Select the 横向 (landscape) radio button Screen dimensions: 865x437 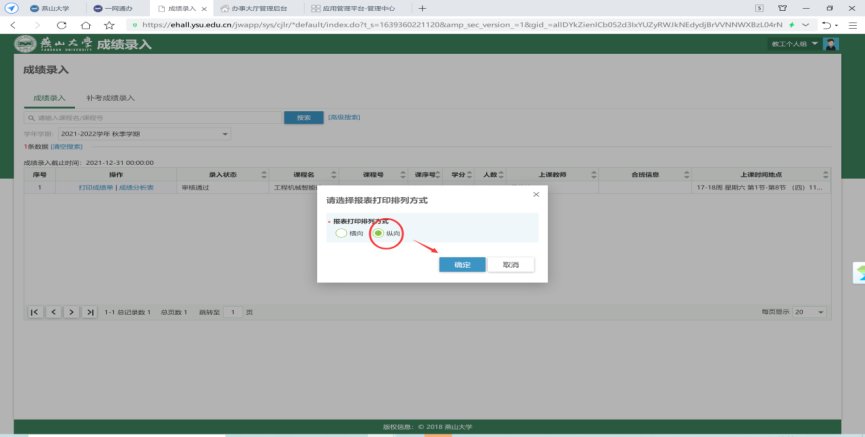(x=341, y=233)
